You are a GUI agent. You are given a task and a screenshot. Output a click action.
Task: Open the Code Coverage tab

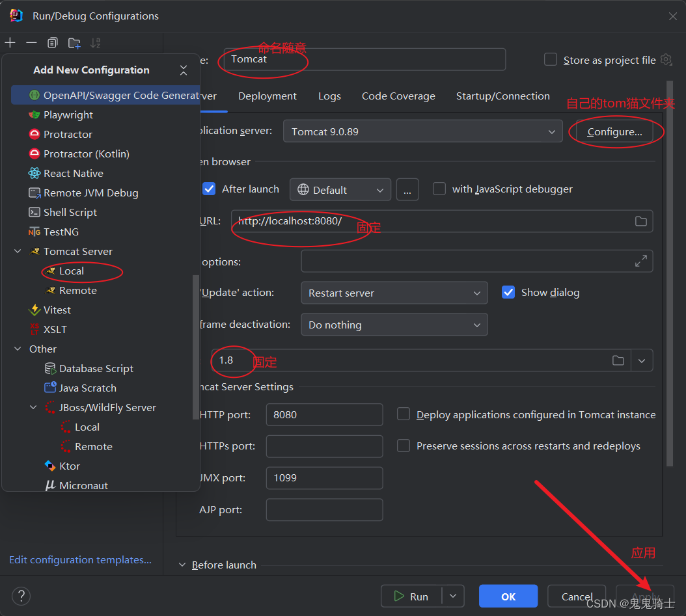pyautogui.click(x=398, y=96)
